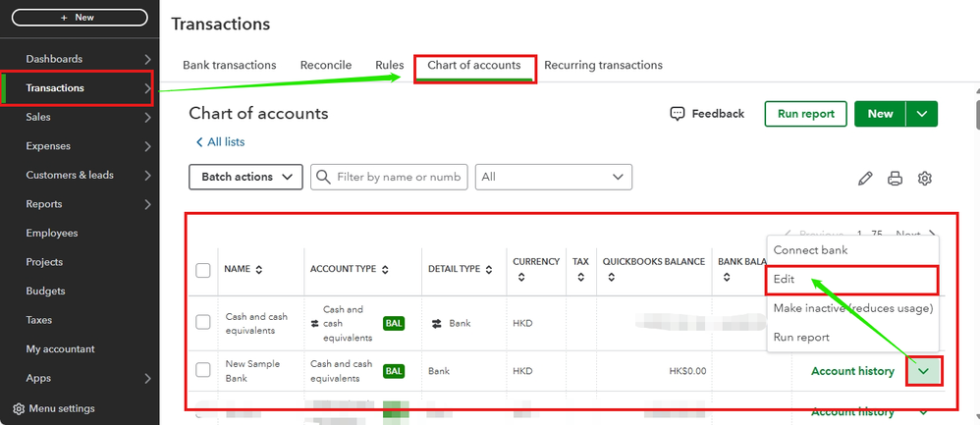Click the pencil edit icon above the table
Viewport: 980px width, 425px height.
(865, 178)
